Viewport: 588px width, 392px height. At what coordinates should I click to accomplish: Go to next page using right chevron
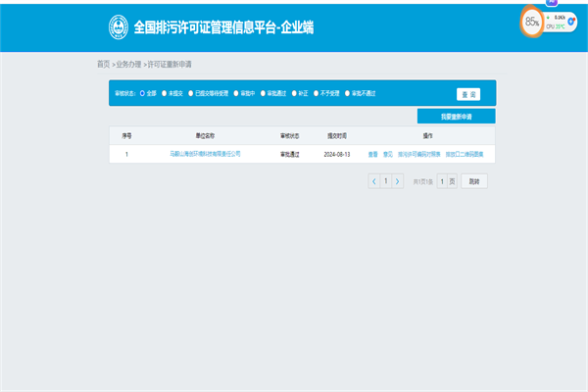[x=397, y=181]
